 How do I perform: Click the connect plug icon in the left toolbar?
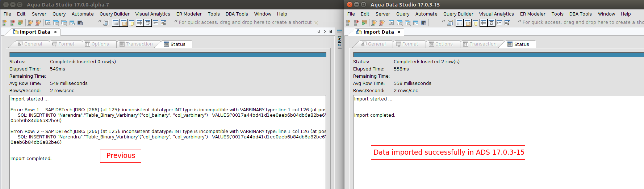(x=30, y=23)
